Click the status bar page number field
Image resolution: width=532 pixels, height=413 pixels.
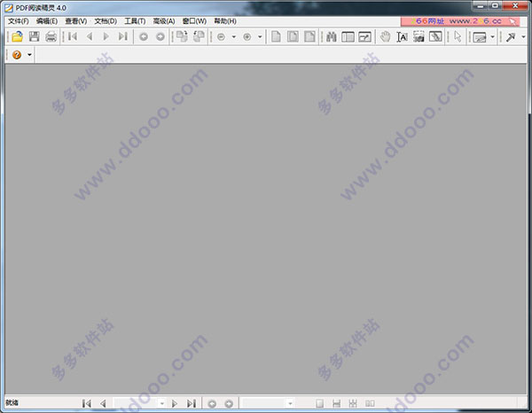click(x=136, y=403)
